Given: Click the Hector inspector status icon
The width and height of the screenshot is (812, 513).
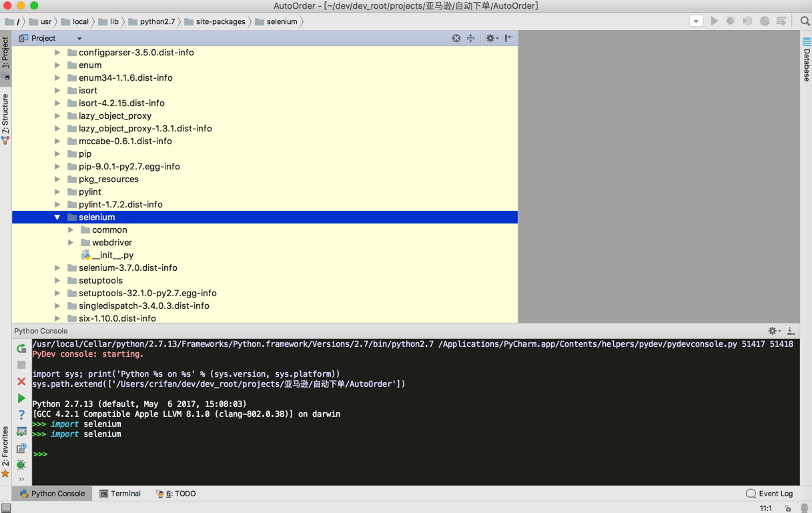Looking at the screenshot, I should tap(804, 508).
